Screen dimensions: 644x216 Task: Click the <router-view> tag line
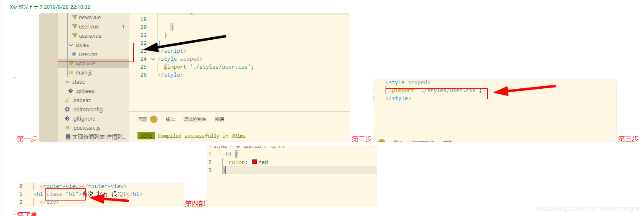coord(84,186)
